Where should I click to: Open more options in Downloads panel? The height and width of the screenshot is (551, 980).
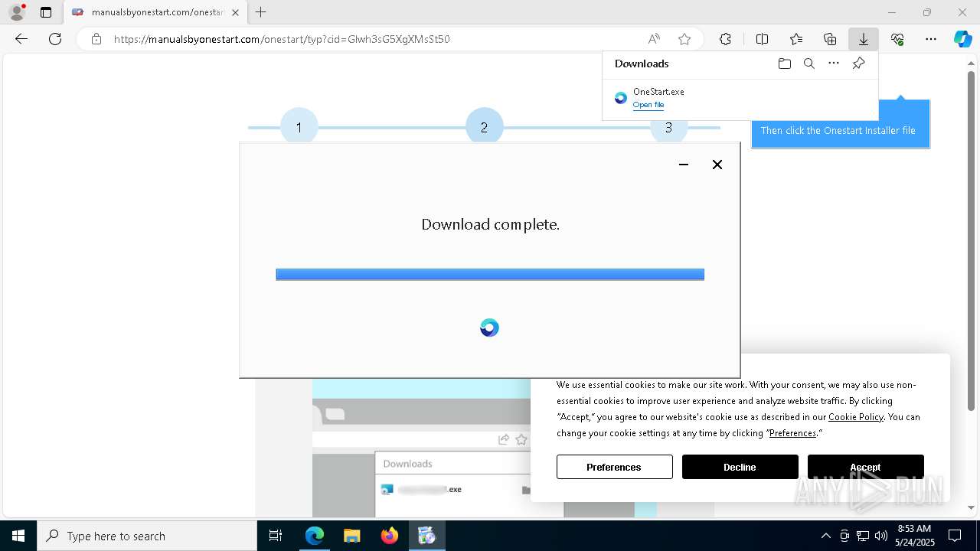(834, 64)
